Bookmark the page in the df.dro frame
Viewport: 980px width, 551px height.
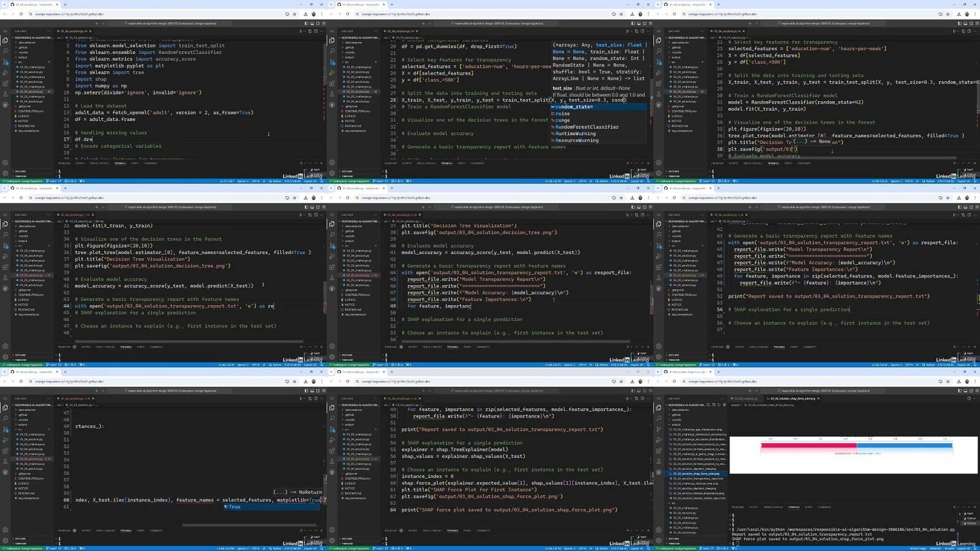tap(295, 14)
